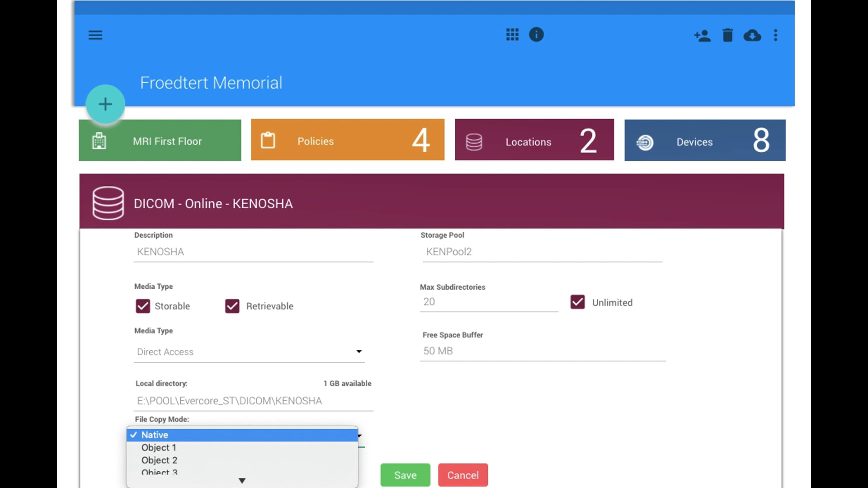Uncheck the Storable checkbox
Viewport: 868px width, 488px height.
pos(143,306)
